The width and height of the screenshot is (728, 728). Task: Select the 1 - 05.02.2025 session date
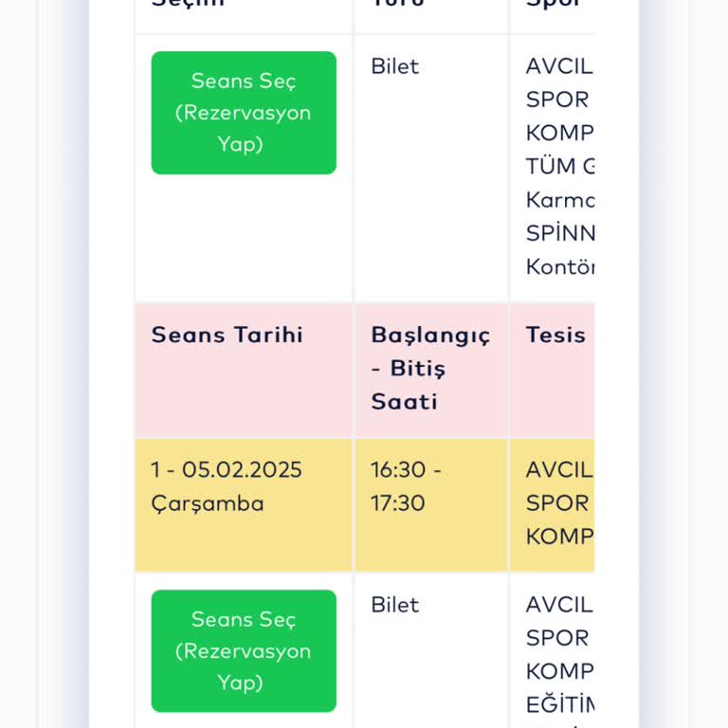(x=227, y=470)
